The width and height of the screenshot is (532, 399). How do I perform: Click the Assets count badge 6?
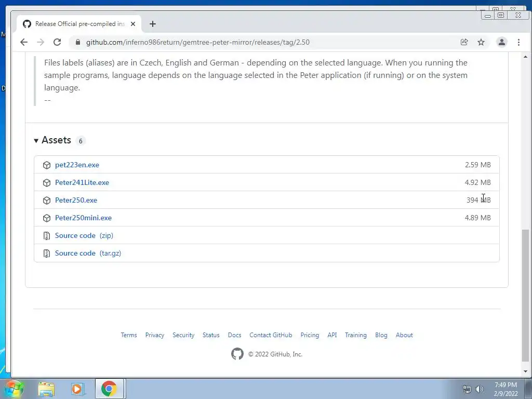click(x=81, y=141)
